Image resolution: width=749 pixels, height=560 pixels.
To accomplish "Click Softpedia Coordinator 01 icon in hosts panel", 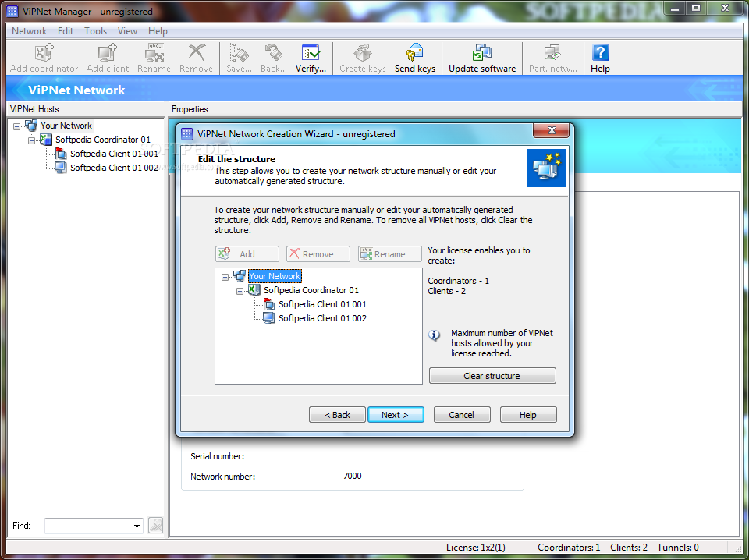I will click(46, 140).
